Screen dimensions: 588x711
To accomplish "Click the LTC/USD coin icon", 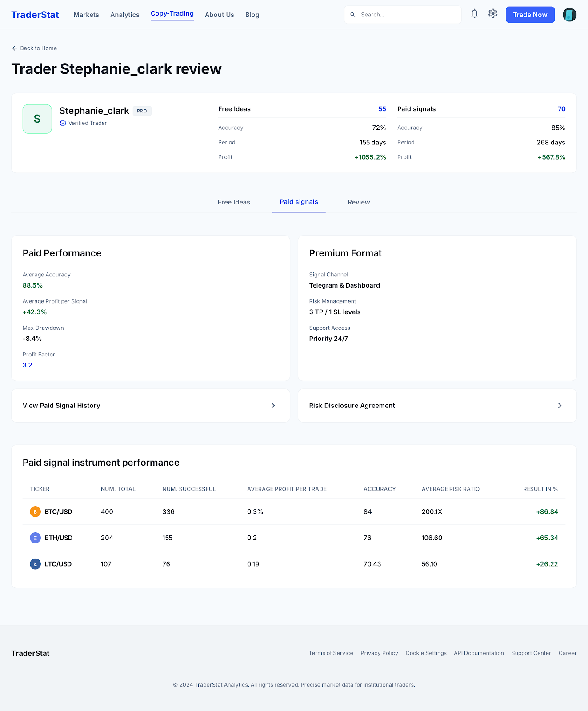I will 35,564.
